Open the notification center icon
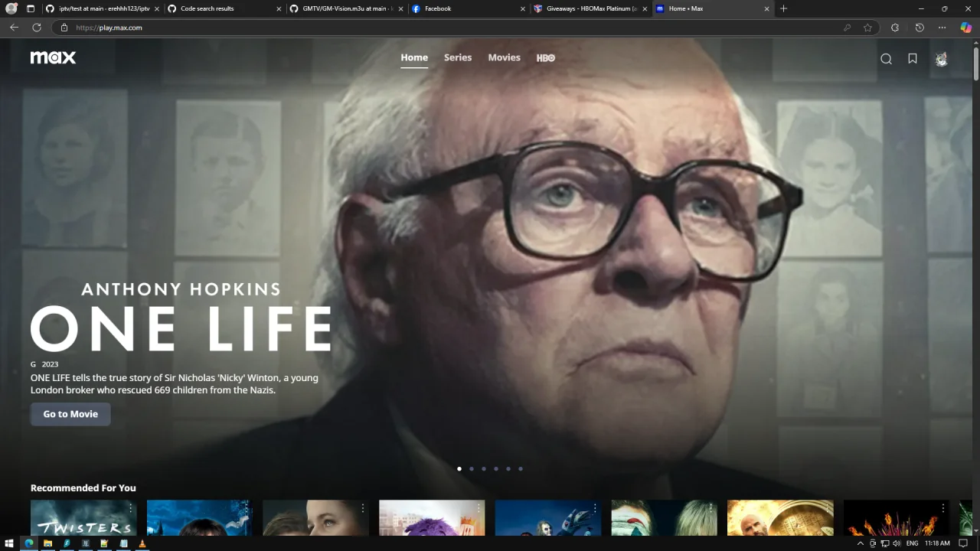 tap(965, 543)
